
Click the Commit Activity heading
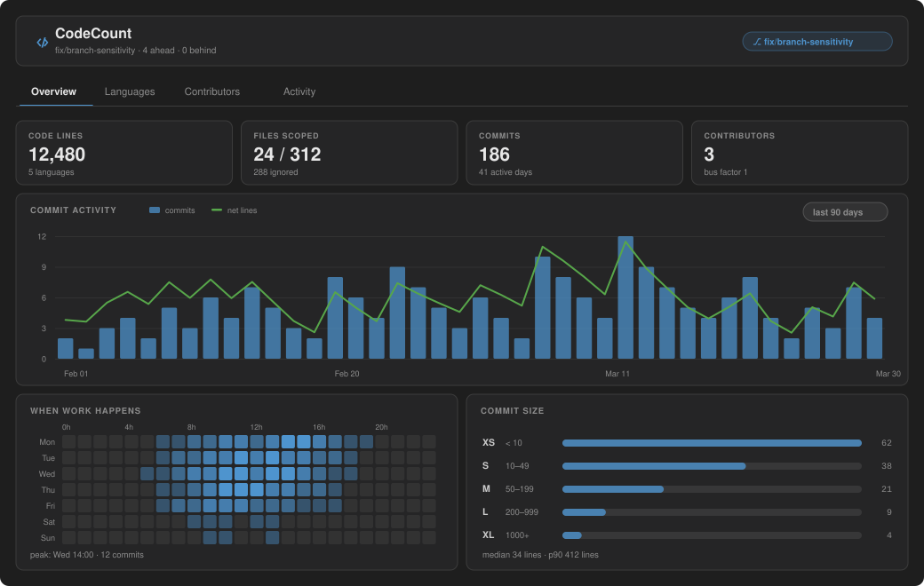73,210
